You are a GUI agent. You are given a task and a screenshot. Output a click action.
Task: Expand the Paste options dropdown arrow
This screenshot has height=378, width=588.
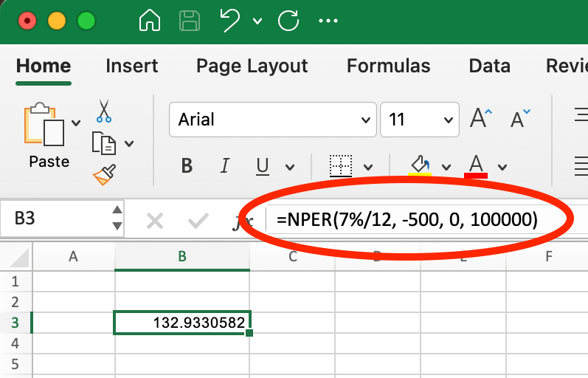pyautogui.click(x=76, y=123)
